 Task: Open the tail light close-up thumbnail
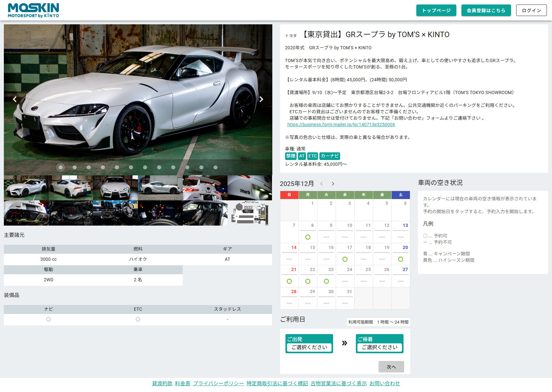point(205,188)
